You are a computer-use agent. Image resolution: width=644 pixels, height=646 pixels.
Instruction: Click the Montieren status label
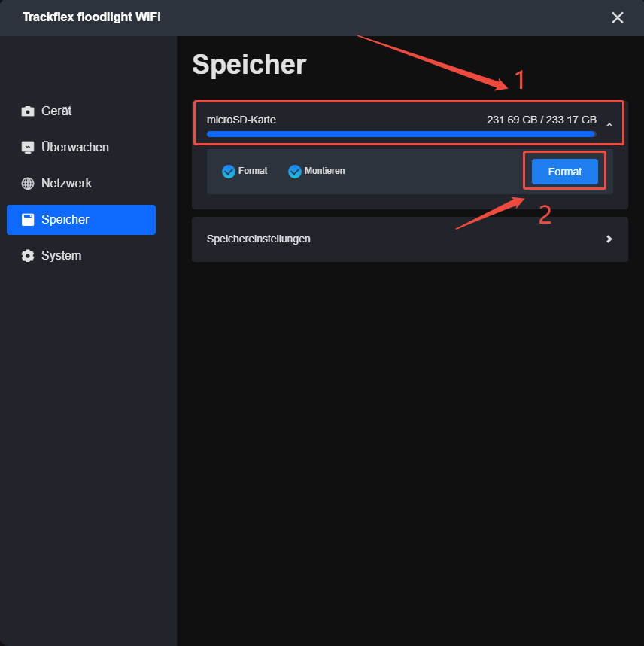point(324,171)
